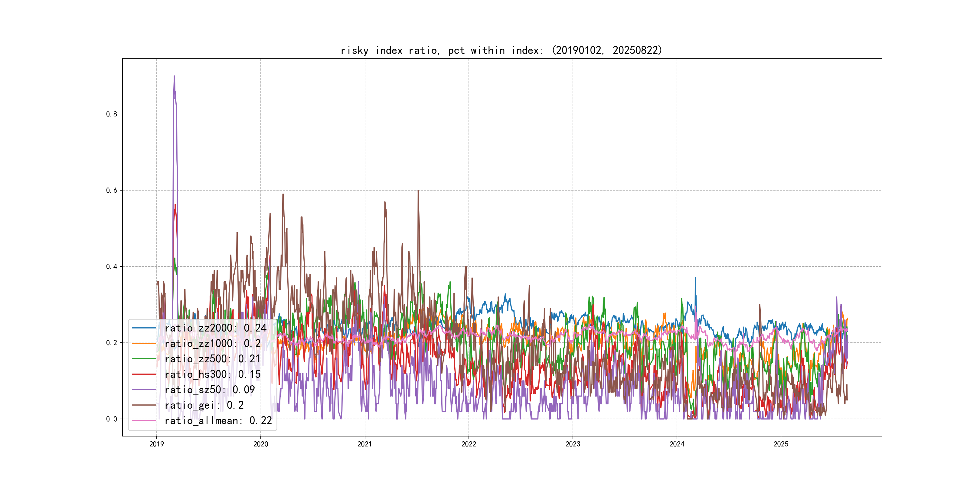Click the 0.0 y-axis tick label
Screen dimensions: 980x490
[x=112, y=419]
